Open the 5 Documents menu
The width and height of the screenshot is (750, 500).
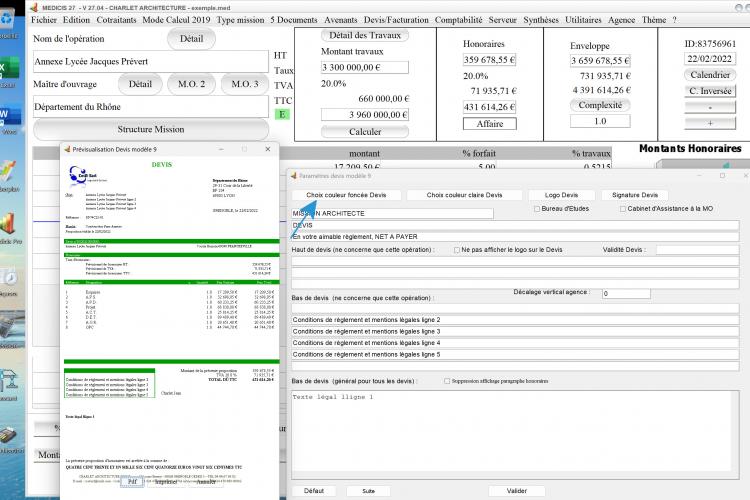coord(294,20)
